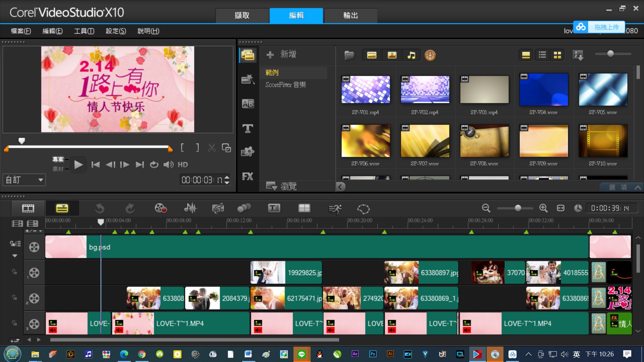Screen dimensions: 644x362
Task: Open the Record/Capture option icon
Action: (x=161, y=208)
